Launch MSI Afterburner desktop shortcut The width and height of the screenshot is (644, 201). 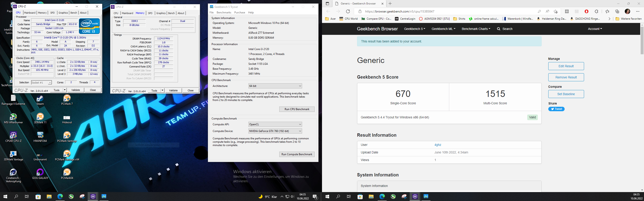(x=13, y=118)
